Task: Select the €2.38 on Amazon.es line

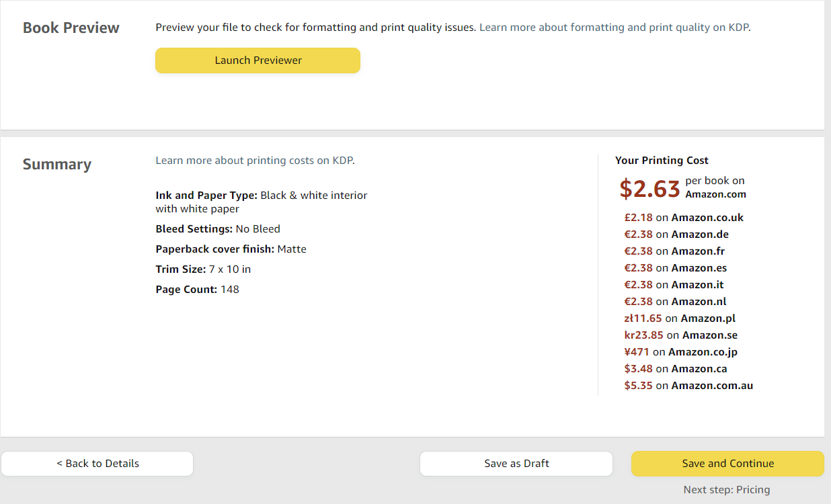Action: [675, 268]
